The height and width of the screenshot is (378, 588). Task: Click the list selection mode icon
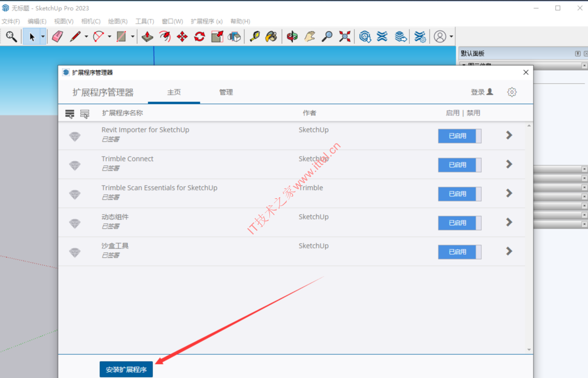point(84,114)
